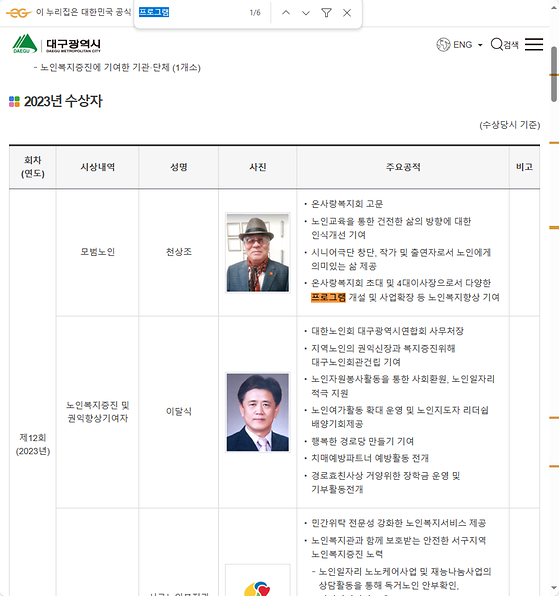Image resolution: width=559 pixels, height=596 pixels.
Task: Click 대한노인회 대구광역시연합회 사무처장 text
Action: click(387, 331)
